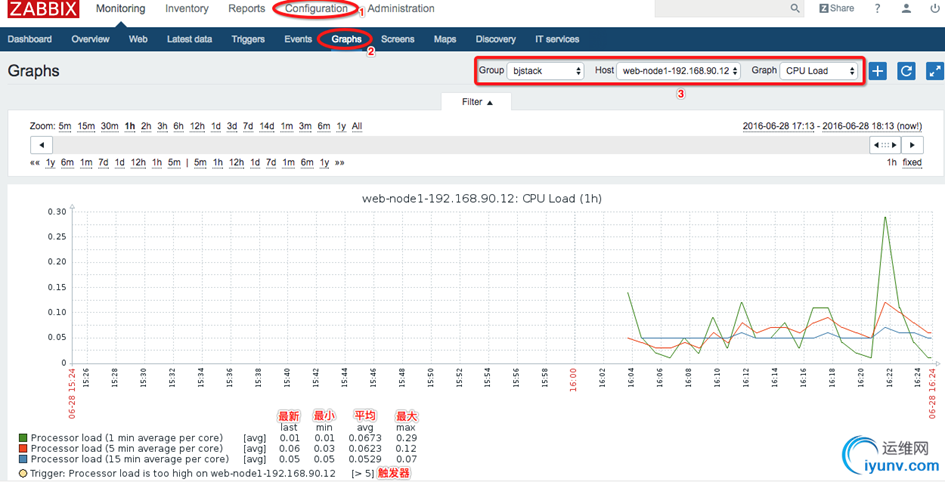945x482 pixels.
Task: Go to the Dashboard tab
Action: (x=30, y=39)
